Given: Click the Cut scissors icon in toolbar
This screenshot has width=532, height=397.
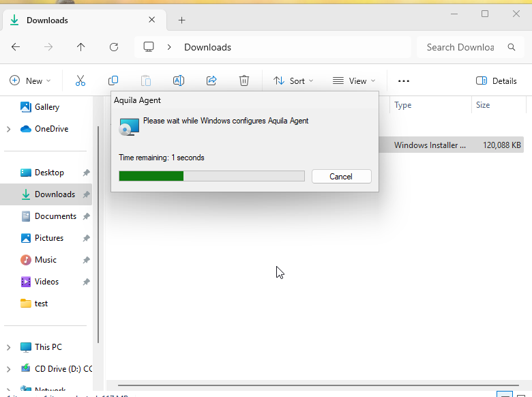Looking at the screenshot, I should [x=80, y=80].
